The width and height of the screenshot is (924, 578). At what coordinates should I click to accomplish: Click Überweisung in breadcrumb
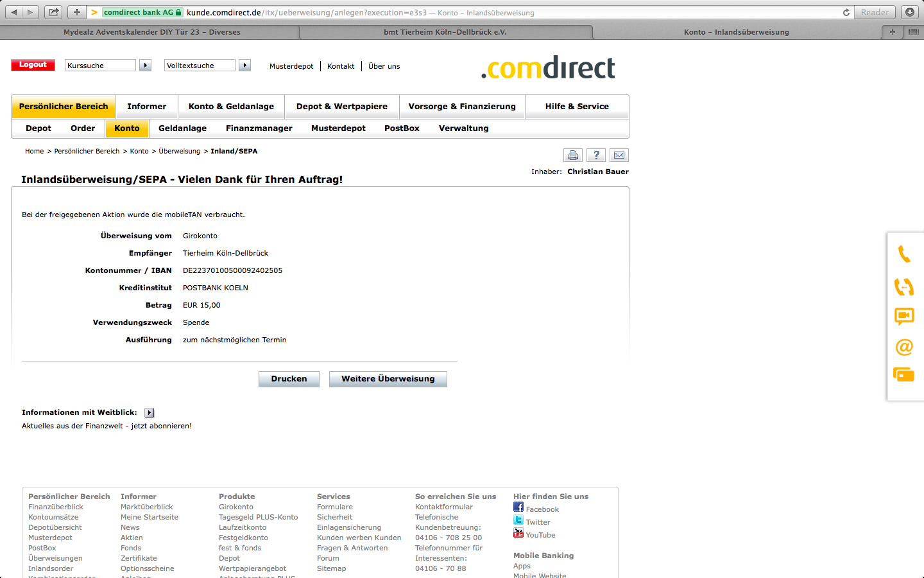click(180, 152)
